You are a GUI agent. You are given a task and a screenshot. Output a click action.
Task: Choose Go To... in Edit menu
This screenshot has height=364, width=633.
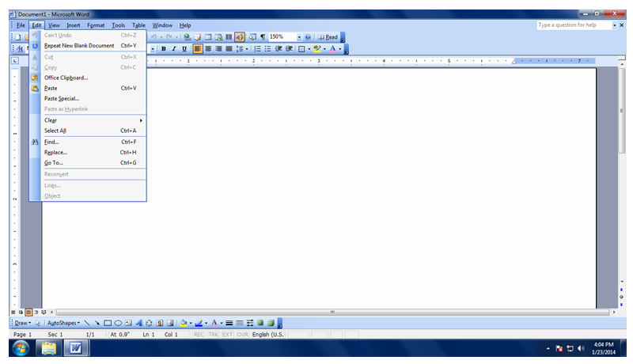(88, 163)
